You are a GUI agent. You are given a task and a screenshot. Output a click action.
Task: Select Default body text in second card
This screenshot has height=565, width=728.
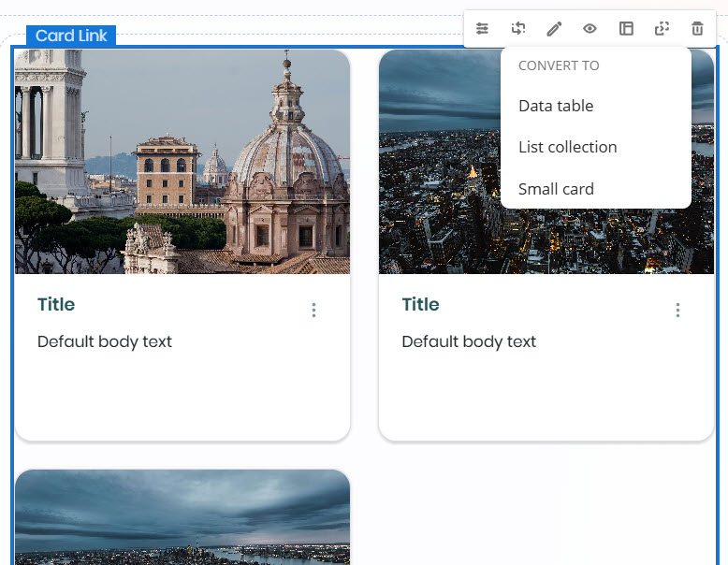469,341
